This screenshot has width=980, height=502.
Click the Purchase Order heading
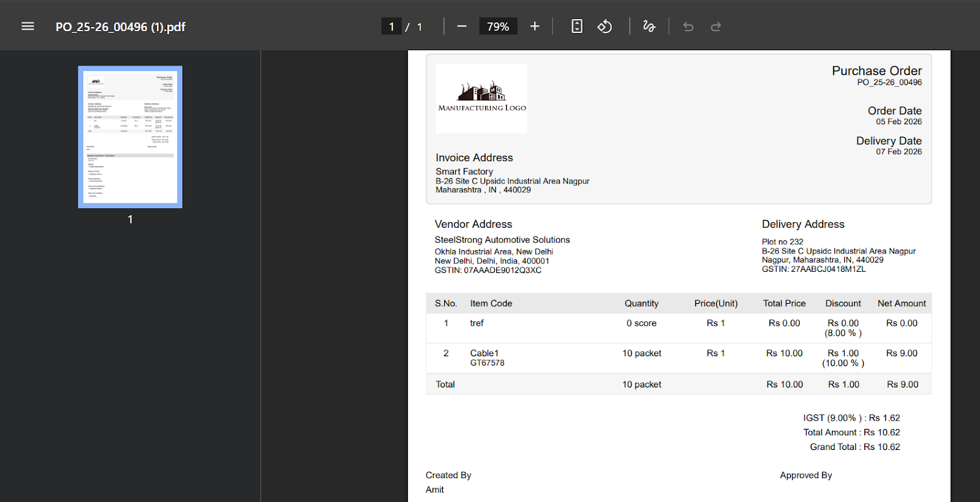(876, 71)
